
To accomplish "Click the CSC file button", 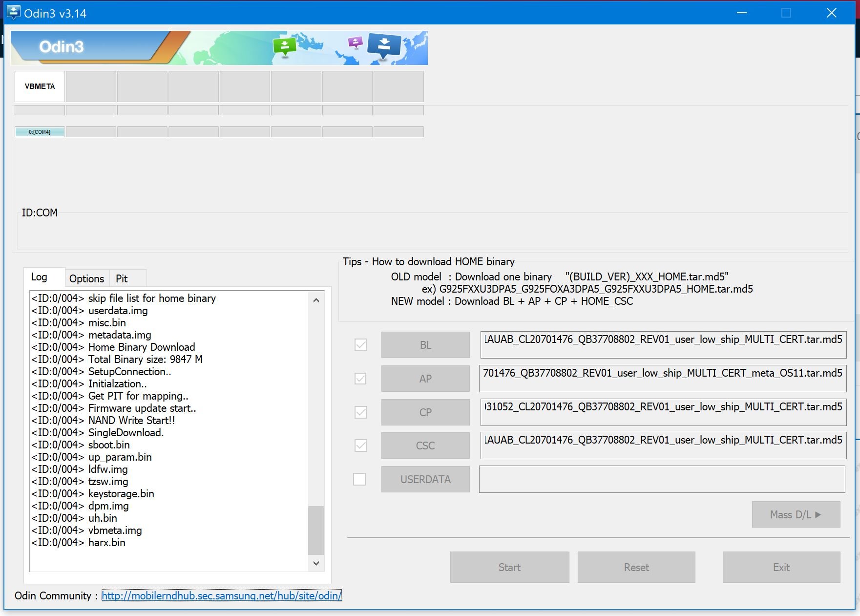I will click(x=425, y=446).
